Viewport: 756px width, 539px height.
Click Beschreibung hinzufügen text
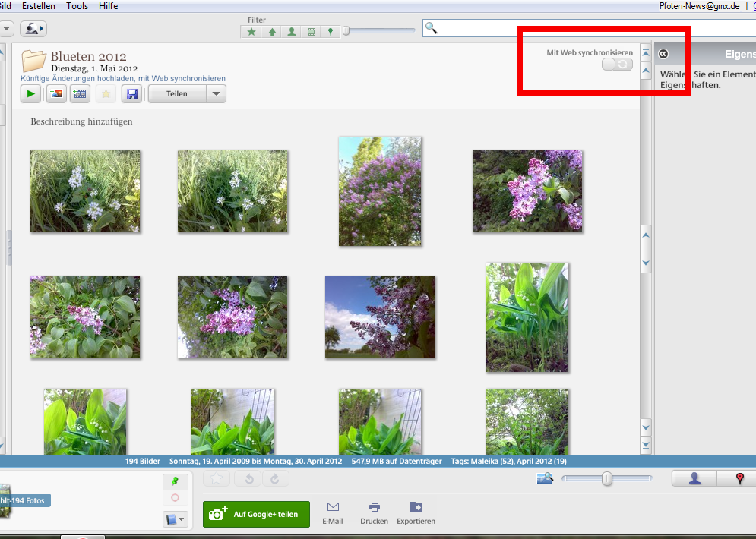pyautogui.click(x=81, y=121)
